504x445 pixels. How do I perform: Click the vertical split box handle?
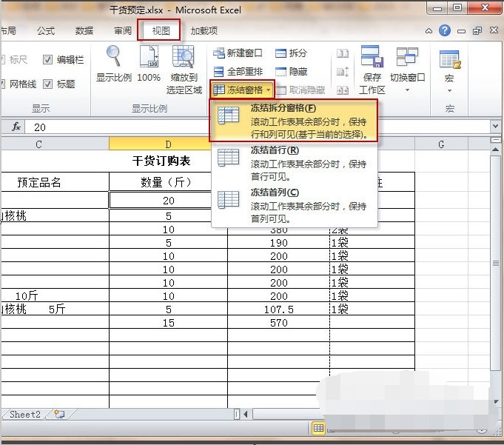click(x=495, y=140)
